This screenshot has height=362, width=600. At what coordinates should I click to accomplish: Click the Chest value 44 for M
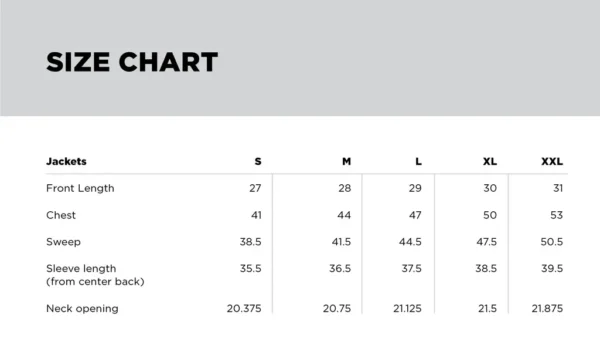coord(344,215)
